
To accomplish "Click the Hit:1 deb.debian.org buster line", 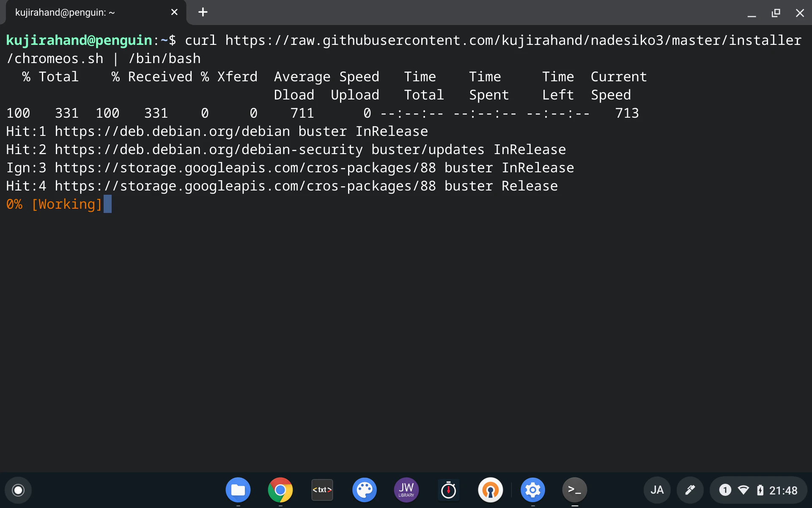I will point(217,131).
